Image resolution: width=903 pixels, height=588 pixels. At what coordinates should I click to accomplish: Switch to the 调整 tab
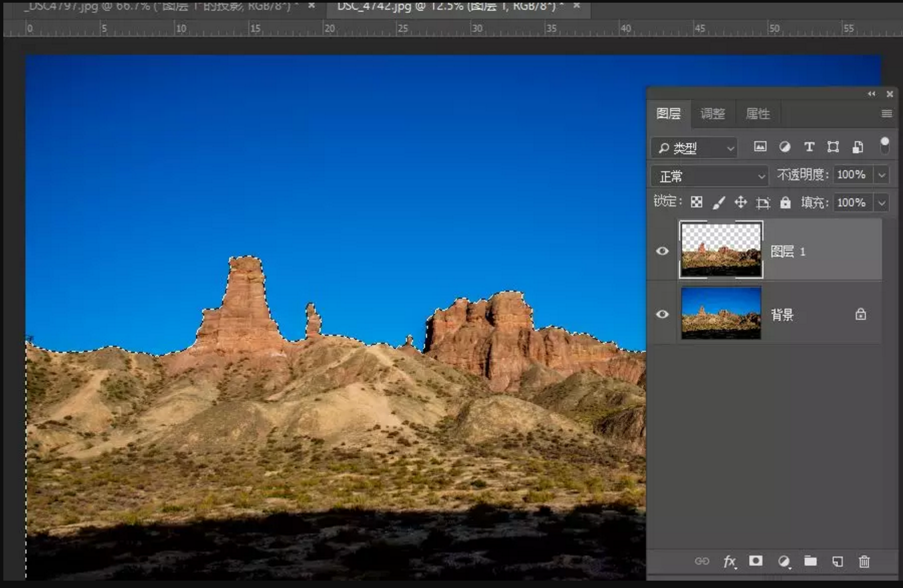(712, 114)
